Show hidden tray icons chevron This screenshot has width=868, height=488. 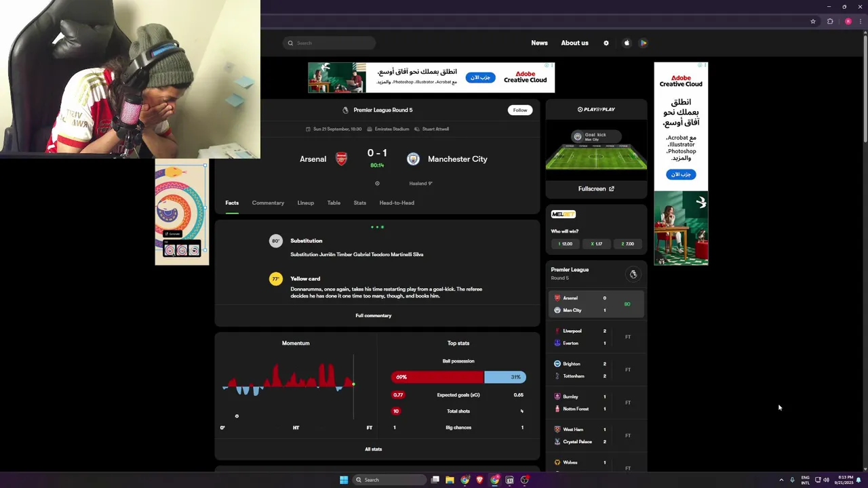coord(781,480)
